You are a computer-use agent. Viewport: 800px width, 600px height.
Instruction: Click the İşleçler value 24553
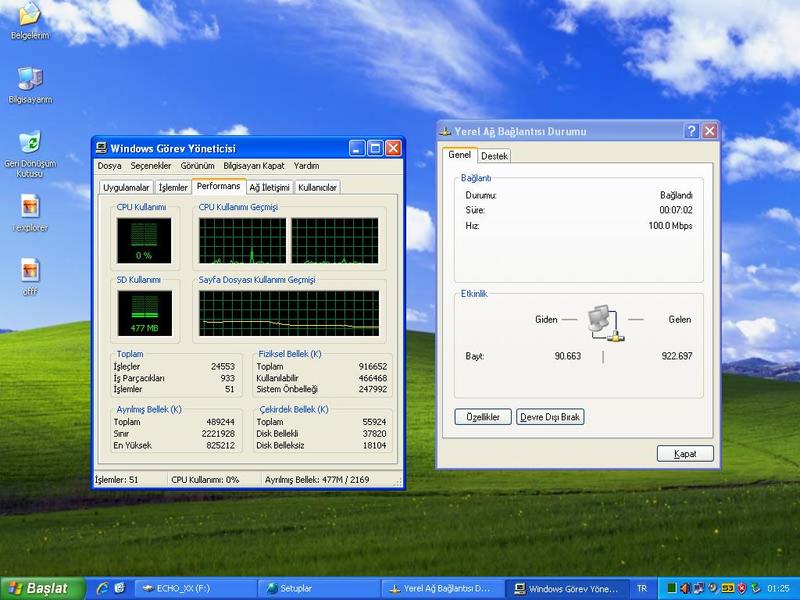click(222, 366)
